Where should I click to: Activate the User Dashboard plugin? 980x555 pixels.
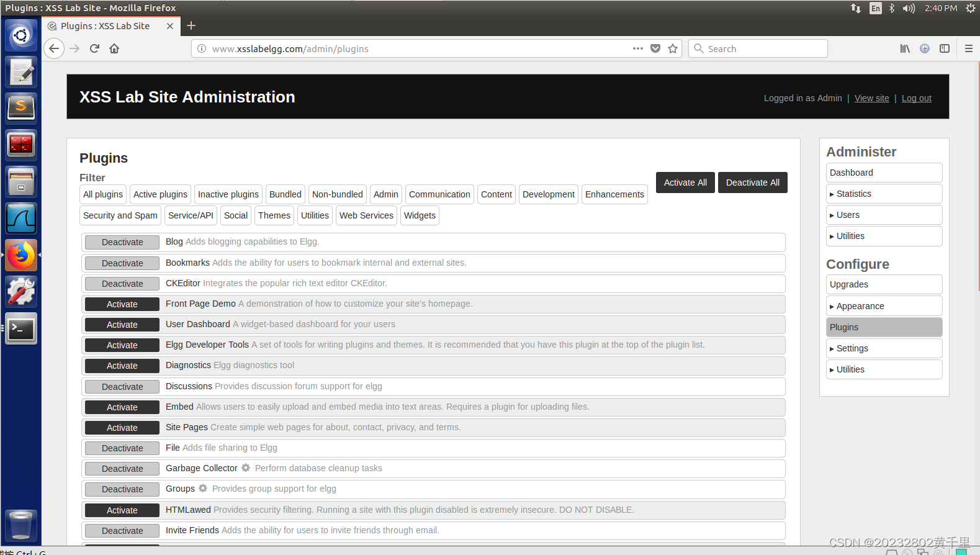coord(122,325)
